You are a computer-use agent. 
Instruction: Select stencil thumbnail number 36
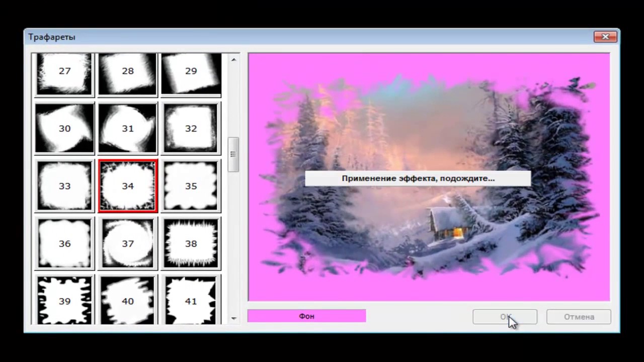click(64, 243)
